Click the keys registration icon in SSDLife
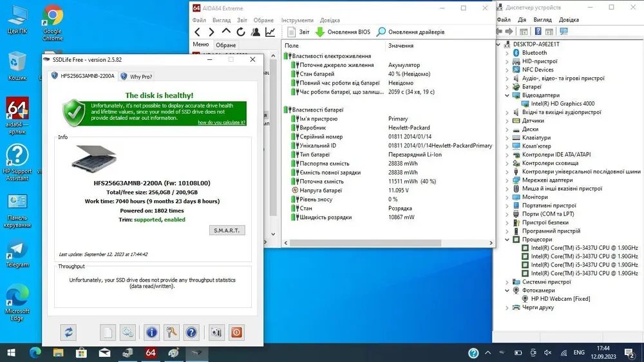 171,332
